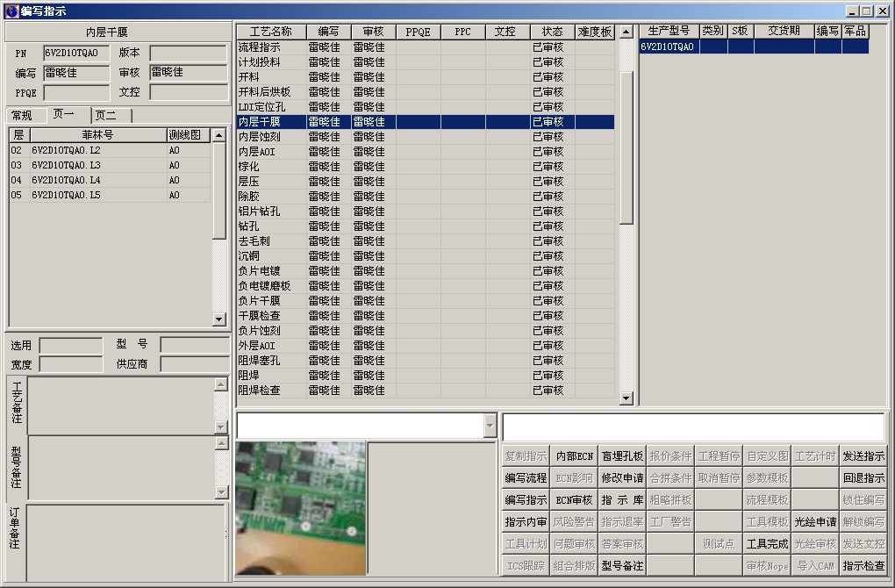Select the 流程指示 process row
Screen dimensions: 895x588
426,47
